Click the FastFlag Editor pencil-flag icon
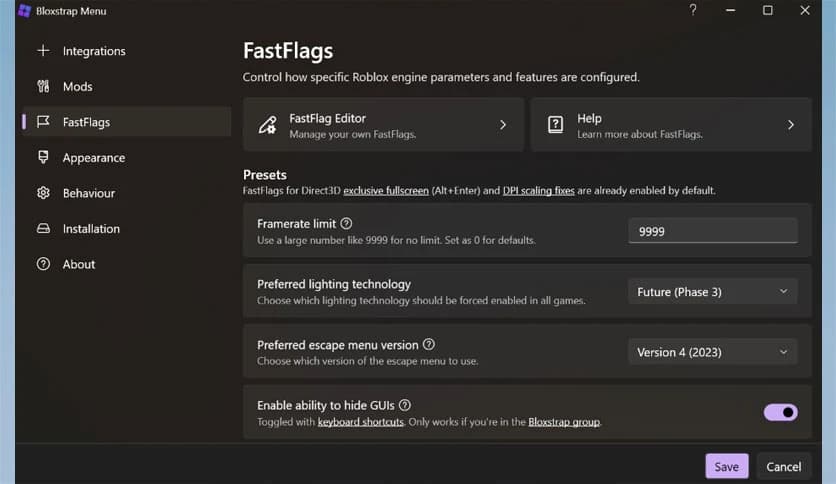The height and width of the screenshot is (484, 836). pyautogui.click(x=267, y=125)
